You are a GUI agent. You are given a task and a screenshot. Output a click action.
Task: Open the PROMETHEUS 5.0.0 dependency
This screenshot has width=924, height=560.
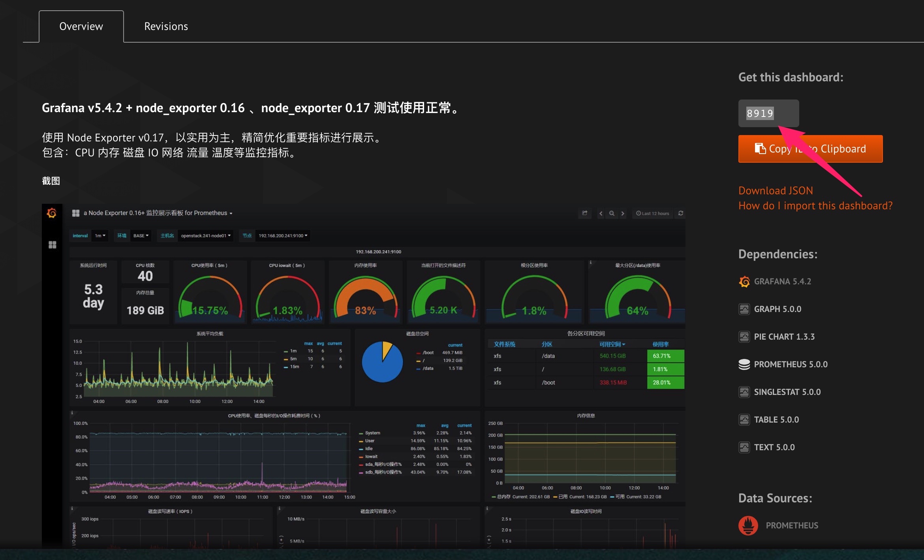click(x=791, y=365)
